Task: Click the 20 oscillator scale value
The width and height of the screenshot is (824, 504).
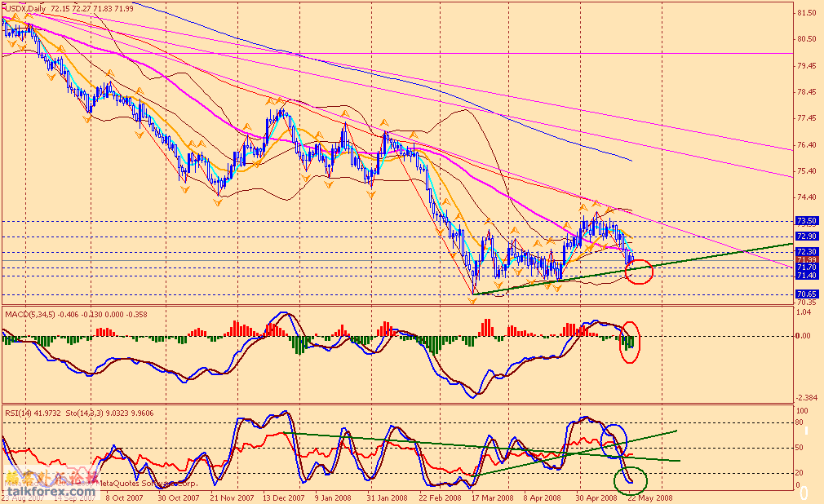Action: tap(800, 473)
